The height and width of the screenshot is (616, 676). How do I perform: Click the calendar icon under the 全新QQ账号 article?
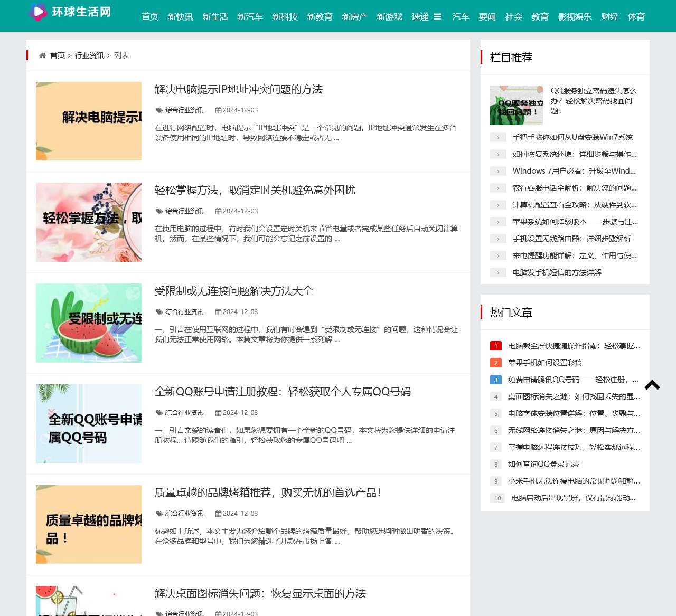(x=218, y=413)
